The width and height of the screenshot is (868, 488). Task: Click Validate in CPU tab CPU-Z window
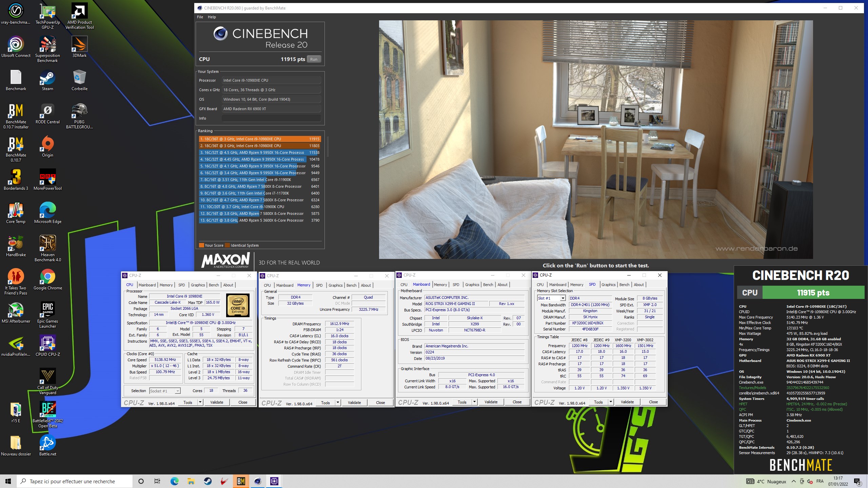click(217, 402)
